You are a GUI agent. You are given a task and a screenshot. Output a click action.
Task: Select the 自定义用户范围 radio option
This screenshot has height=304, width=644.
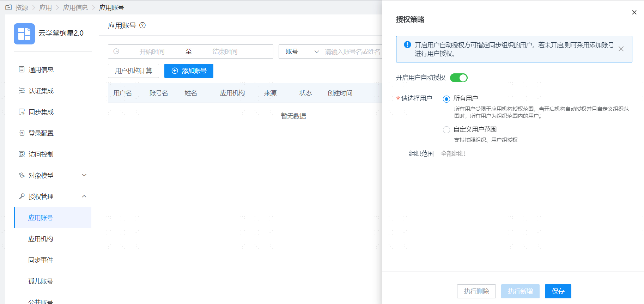446,130
